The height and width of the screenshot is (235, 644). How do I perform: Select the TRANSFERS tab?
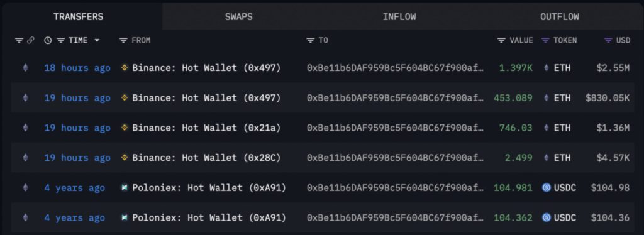pyautogui.click(x=79, y=17)
